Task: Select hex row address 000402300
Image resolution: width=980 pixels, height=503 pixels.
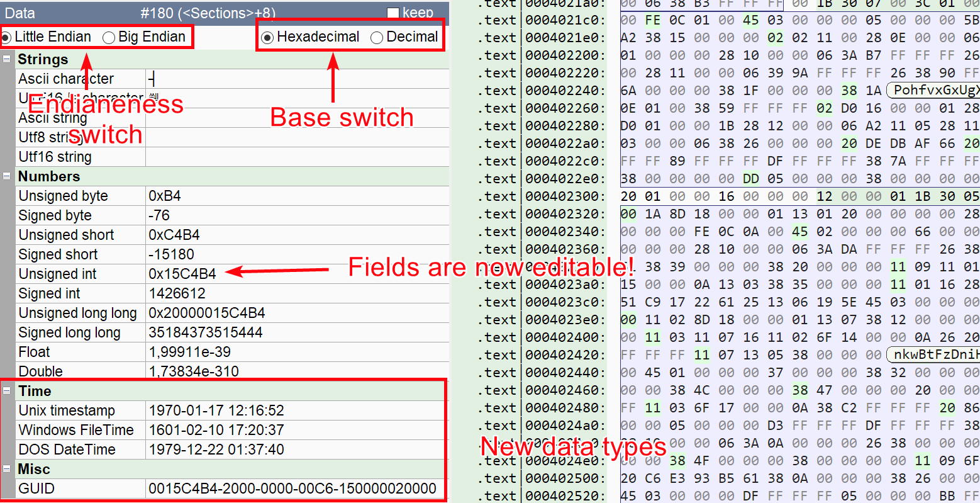Action: (x=565, y=196)
